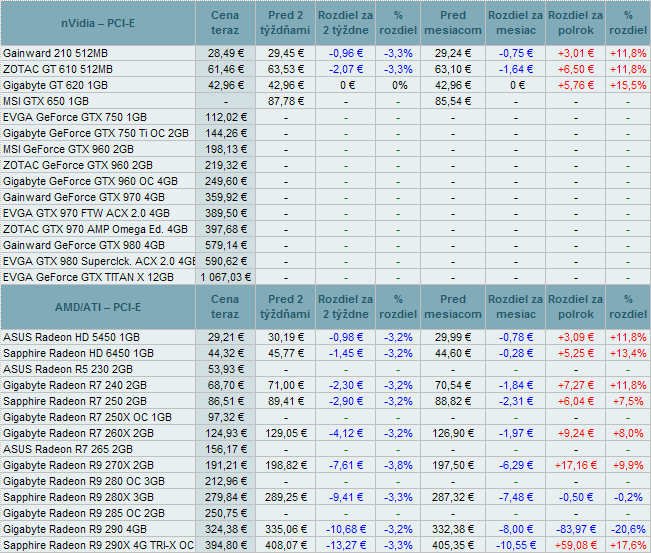The image size is (651, 553).
Task: Select the 85,54 € price a month ago
Action: (453, 101)
